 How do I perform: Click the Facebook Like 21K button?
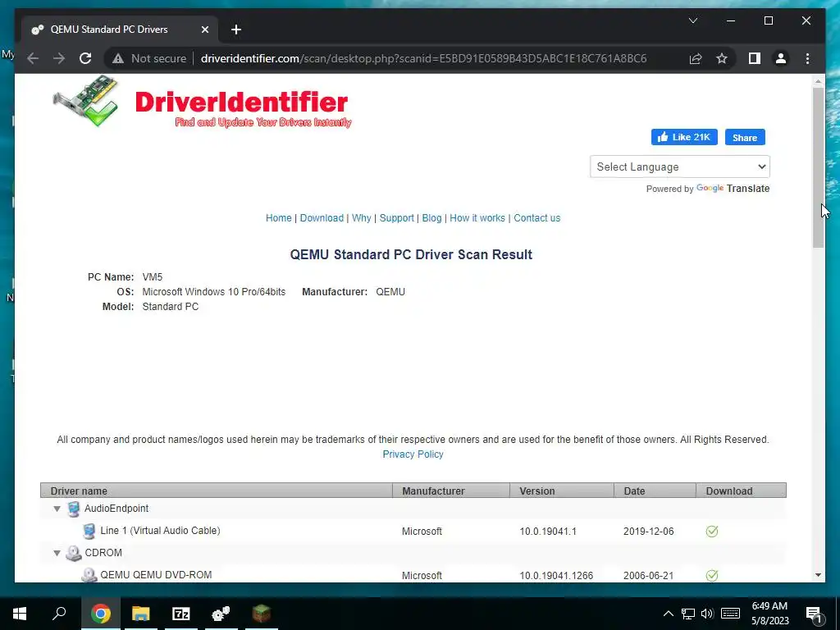click(684, 137)
